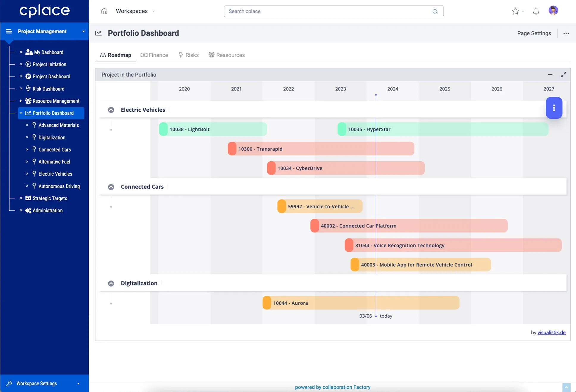
Task: Click the blue more-options floating button on chart
Action: click(554, 108)
